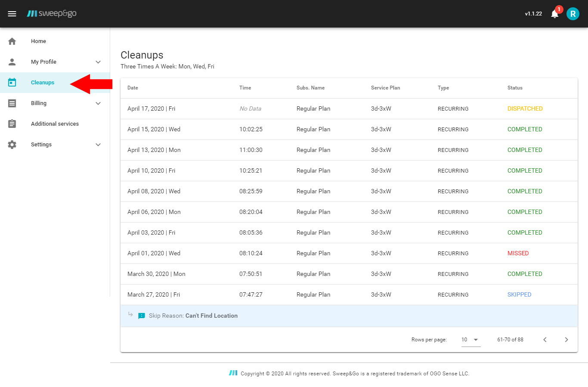Viewport: 588px width, 387px height.
Task: Click the Home house icon
Action: click(12, 41)
